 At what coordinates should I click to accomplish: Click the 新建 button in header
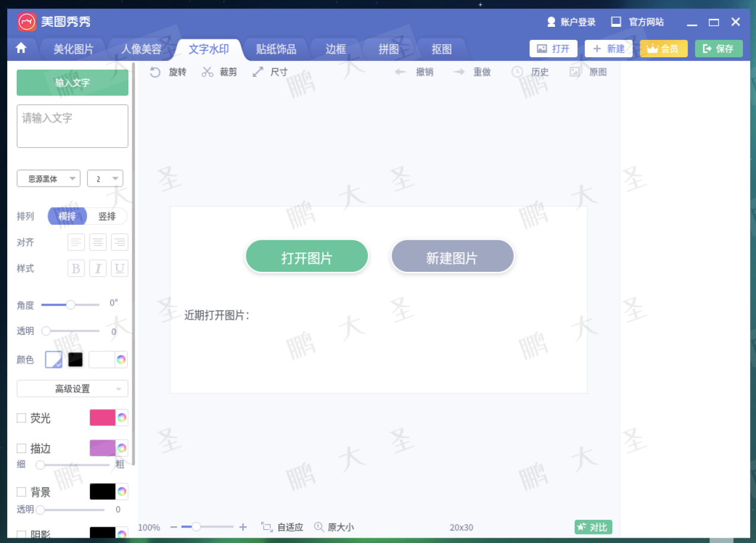(x=609, y=49)
